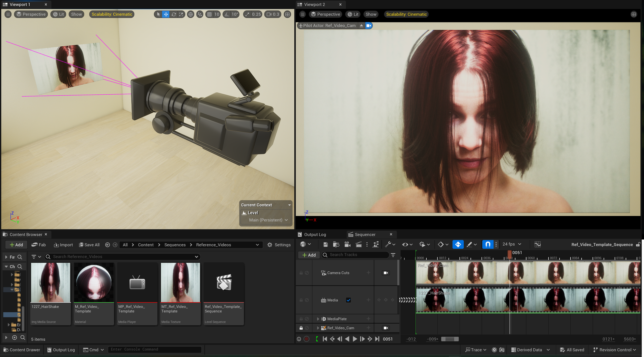The width and height of the screenshot is (644, 357).
Task: Click Scalability: Cinematic in Viewport 2
Action: pos(406,14)
